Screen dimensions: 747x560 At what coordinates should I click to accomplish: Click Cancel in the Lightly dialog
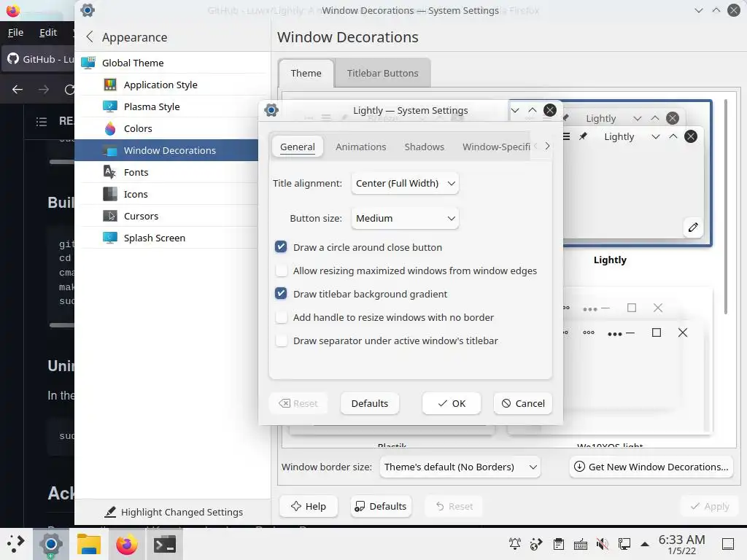[522, 403]
